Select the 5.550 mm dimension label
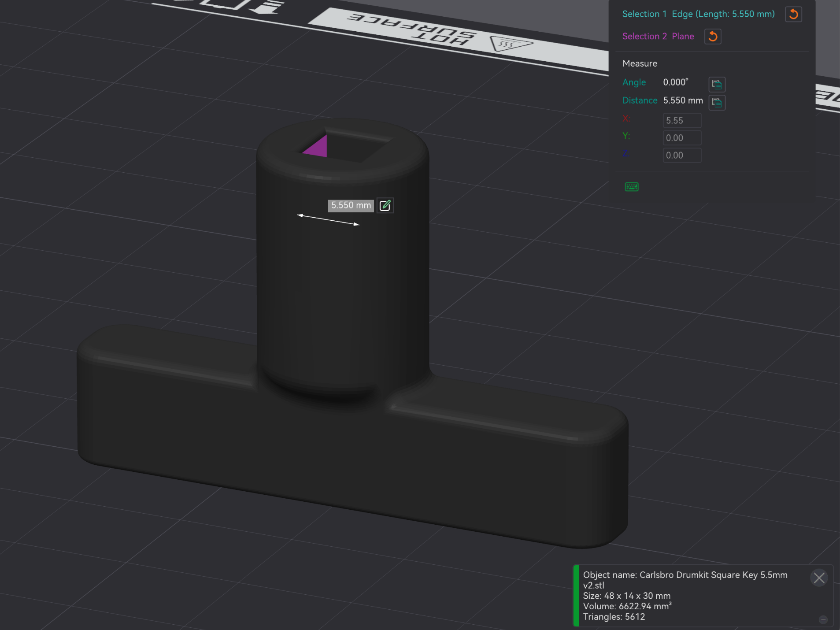The width and height of the screenshot is (840, 630). [351, 205]
